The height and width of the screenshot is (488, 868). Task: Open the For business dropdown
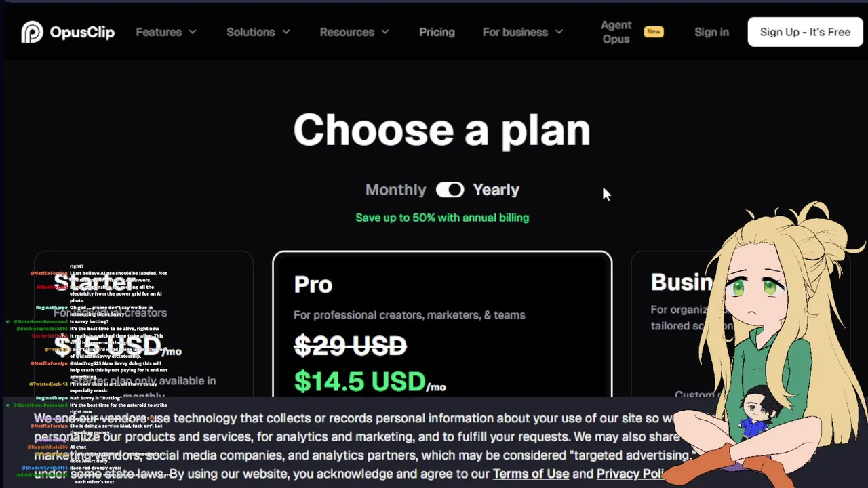click(x=522, y=32)
